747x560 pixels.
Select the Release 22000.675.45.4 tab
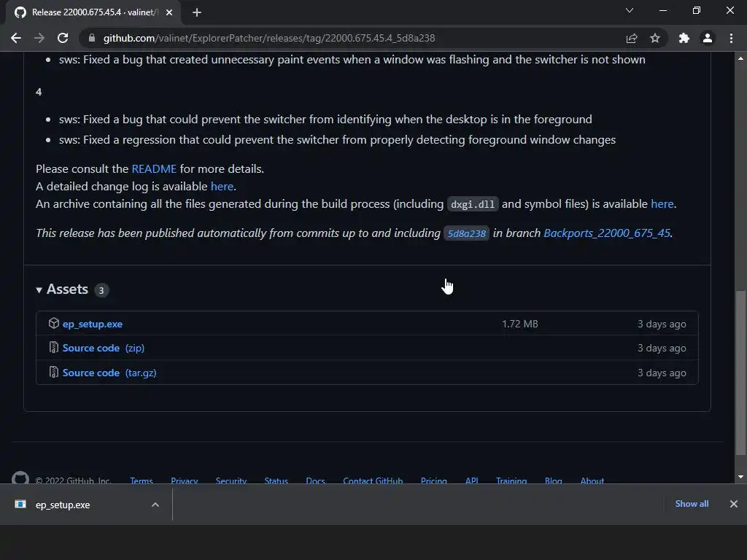(x=93, y=12)
